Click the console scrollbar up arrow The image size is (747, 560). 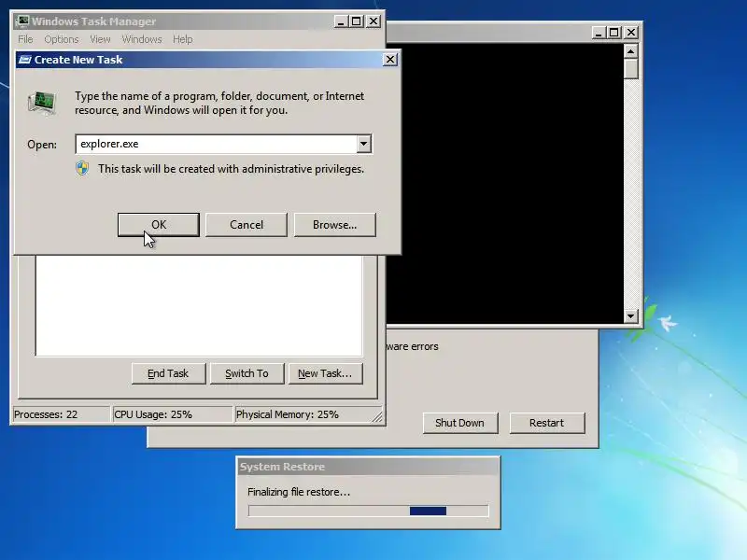point(631,51)
